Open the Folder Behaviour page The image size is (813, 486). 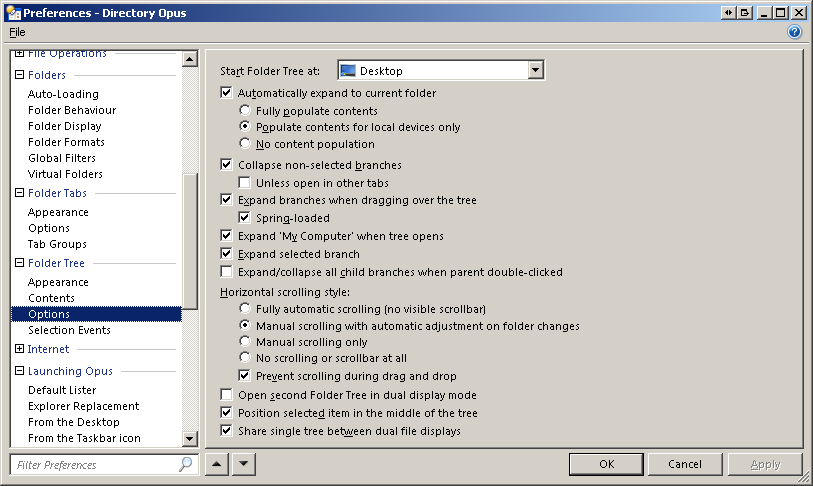pos(72,110)
